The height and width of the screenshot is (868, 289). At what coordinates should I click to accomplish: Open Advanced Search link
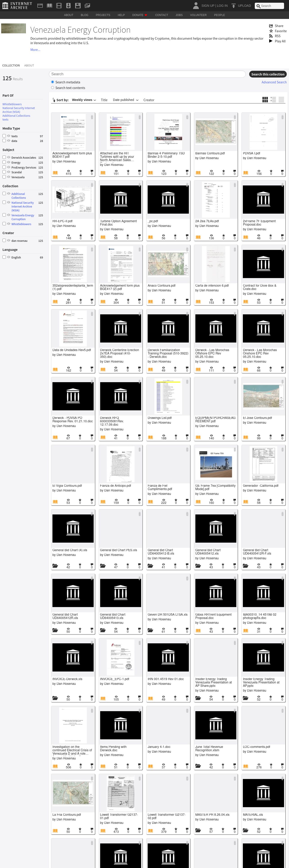(274, 82)
